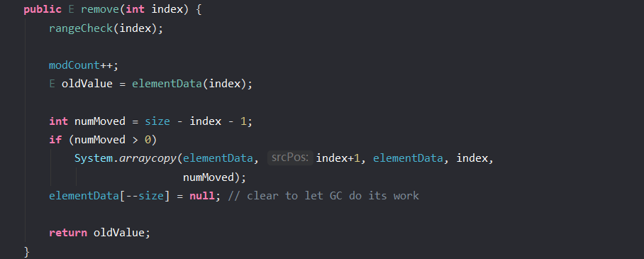Select the modCount field reference

(74, 65)
